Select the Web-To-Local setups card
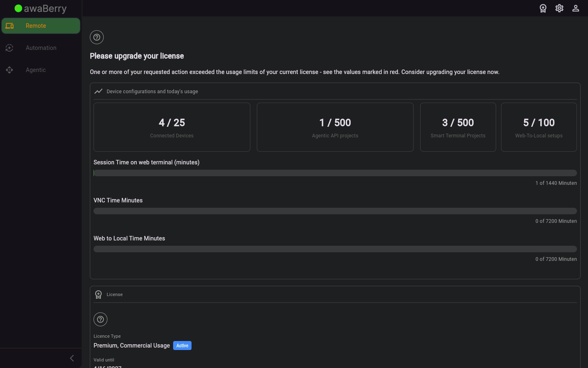 [539, 127]
